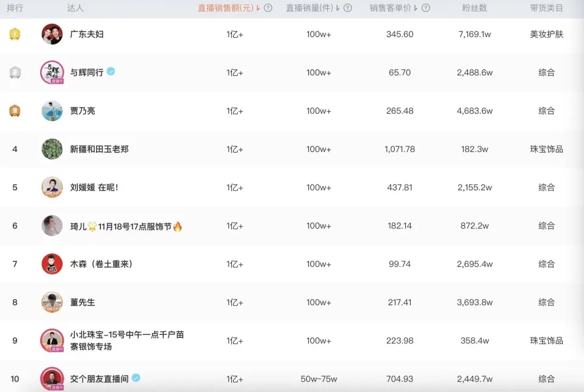Click help icon beside 直播销售额(元)
Image resolution: width=584 pixels, height=392 pixels.
(268, 8)
